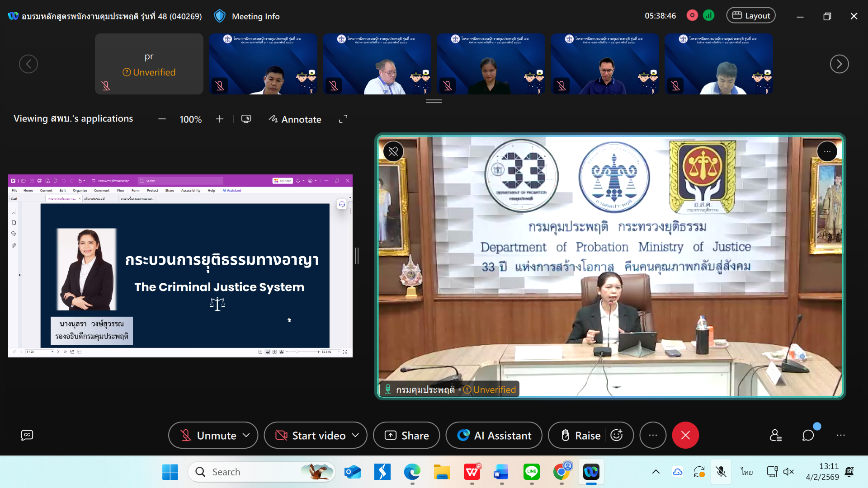Viewport: 868px width, 488px height.
Task: Unpin the speaker video icon
Action: click(x=393, y=151)
